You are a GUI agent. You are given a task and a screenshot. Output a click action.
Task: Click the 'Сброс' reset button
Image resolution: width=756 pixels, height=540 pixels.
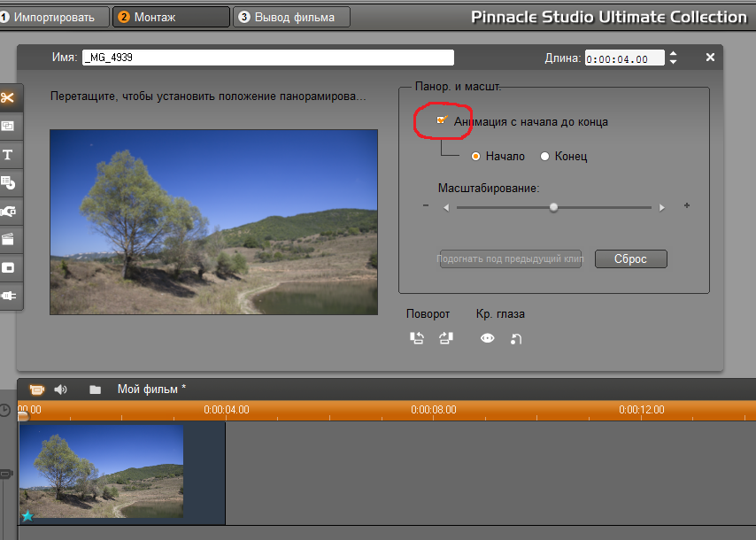(x=630, y=258)
